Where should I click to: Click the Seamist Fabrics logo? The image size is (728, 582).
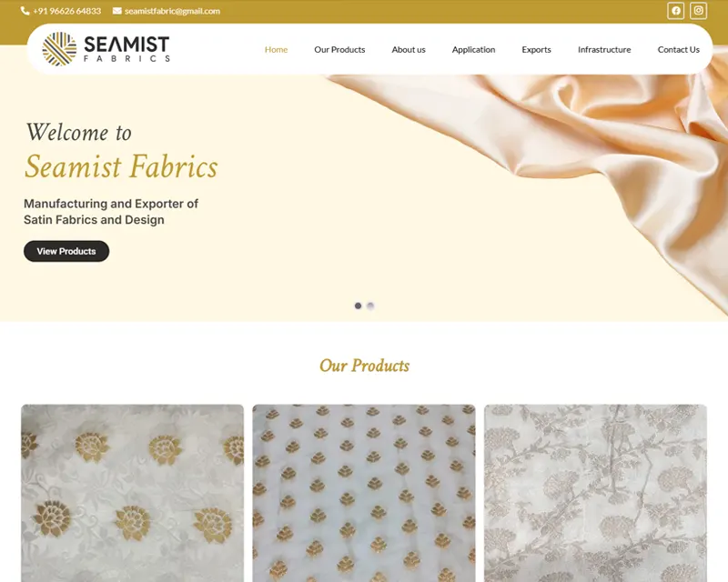pyautogui.click(x=106, y=49)
